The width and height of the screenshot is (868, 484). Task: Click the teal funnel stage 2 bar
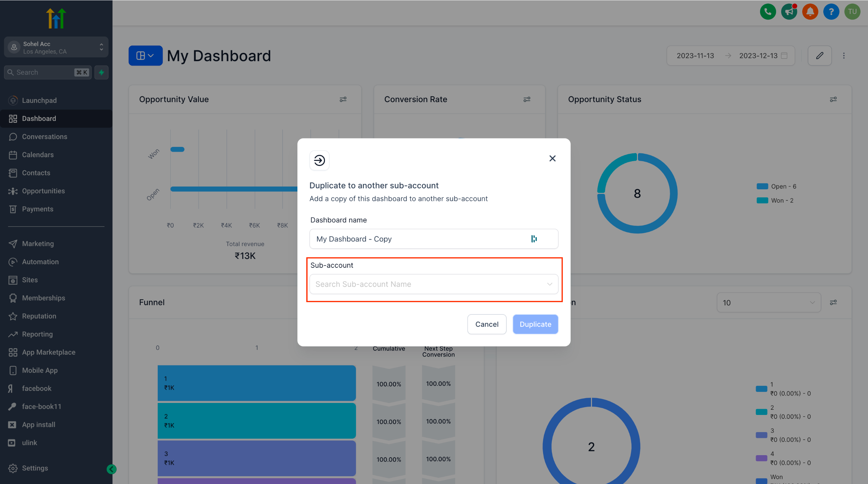click(x=256, y=421)
